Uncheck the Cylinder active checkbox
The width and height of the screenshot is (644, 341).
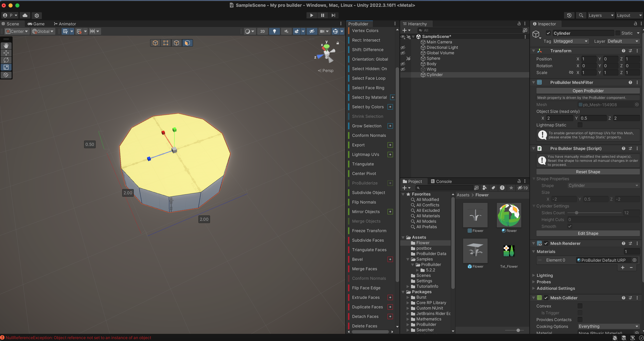click(x=548, y=33)
